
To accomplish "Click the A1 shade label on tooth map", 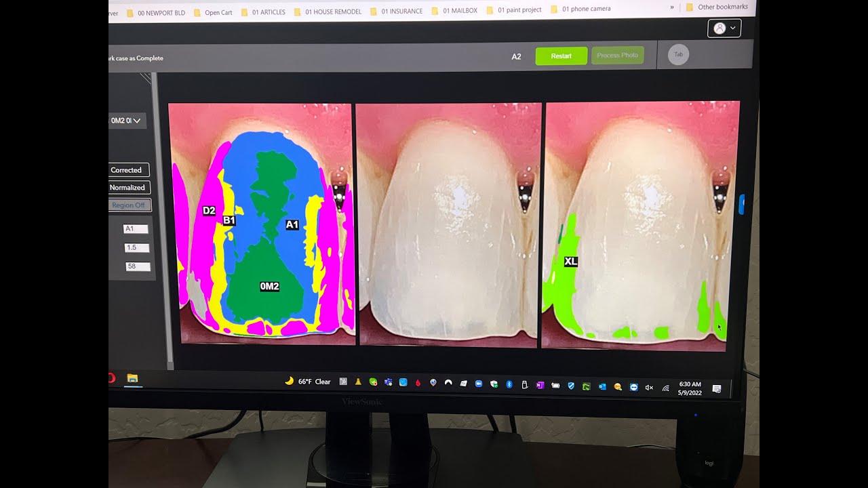I will click(x=292, y=224).
